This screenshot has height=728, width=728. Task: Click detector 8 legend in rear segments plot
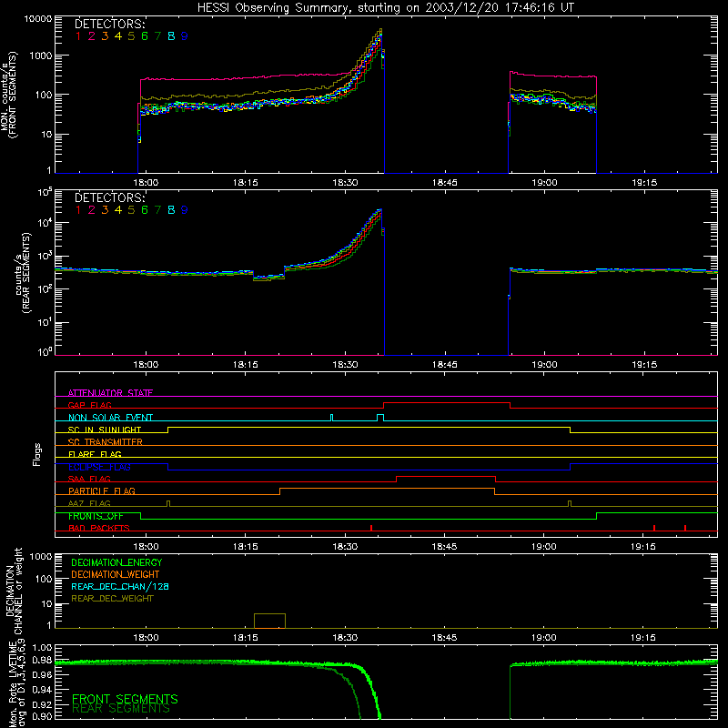click(171, 210)
